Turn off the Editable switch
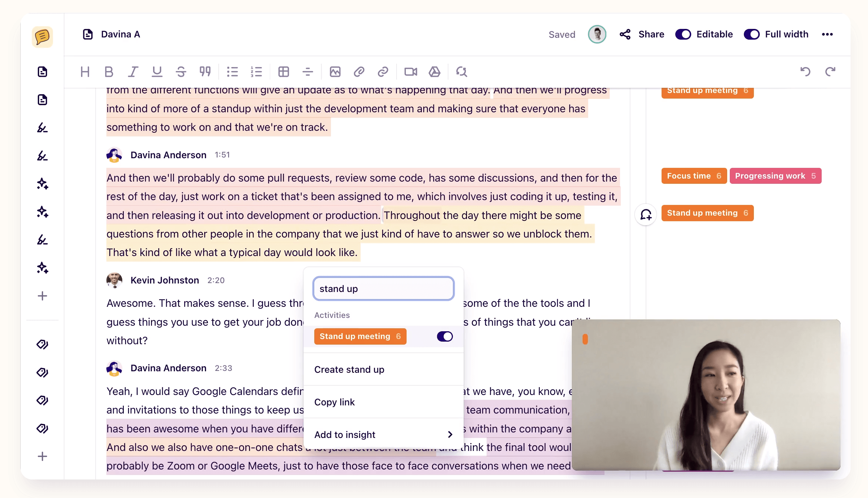Screen dimensions: 868x498 tap(683, 34)
